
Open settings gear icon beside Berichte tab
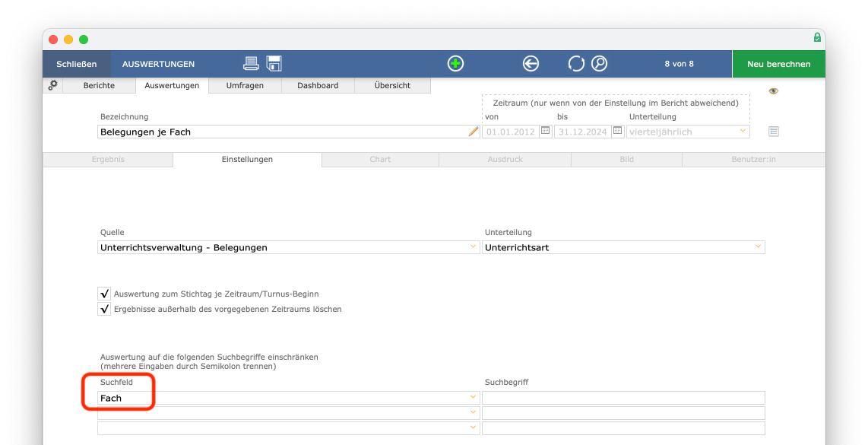click(53, 85)
